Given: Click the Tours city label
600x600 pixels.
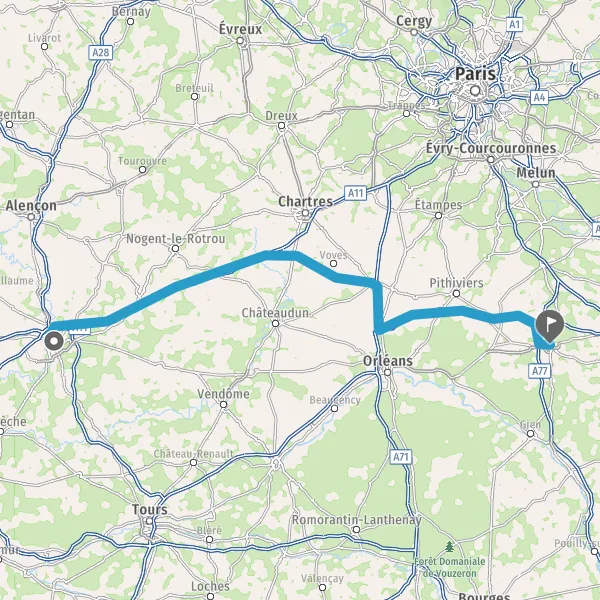Looking at the screenshot, I should 150,509.
